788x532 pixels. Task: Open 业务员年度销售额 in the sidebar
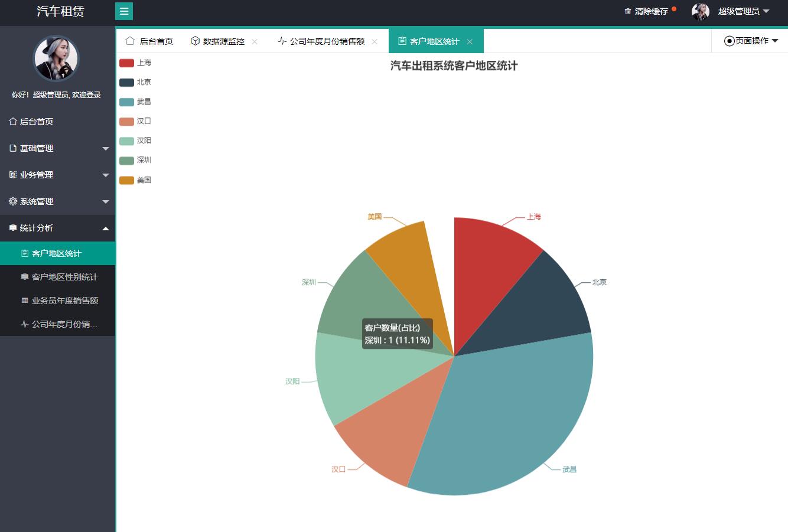(x=57, y=301)
